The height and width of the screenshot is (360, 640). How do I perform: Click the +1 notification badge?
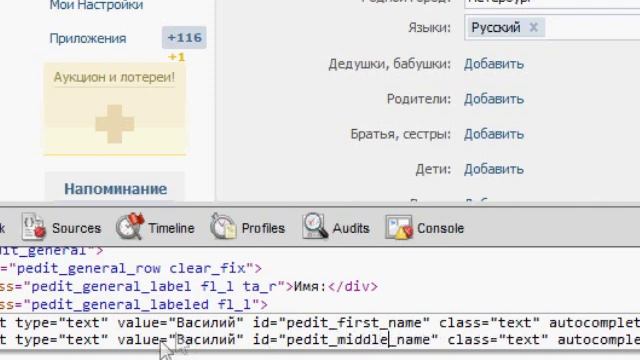point(177,57)
